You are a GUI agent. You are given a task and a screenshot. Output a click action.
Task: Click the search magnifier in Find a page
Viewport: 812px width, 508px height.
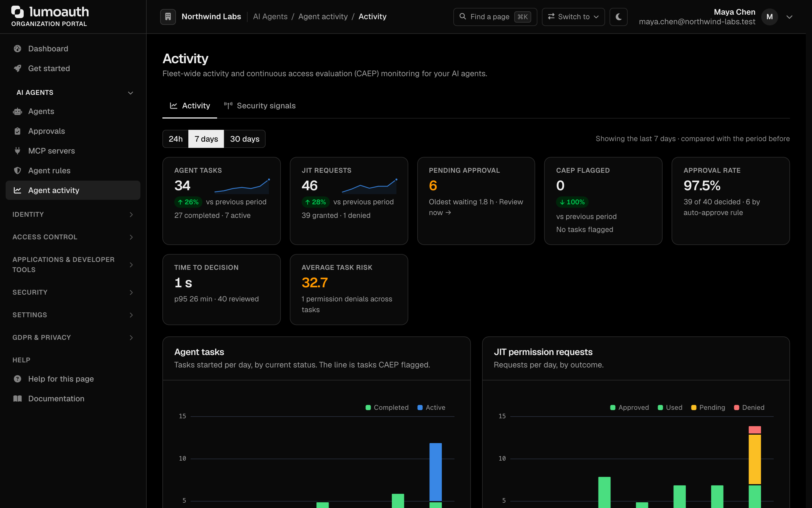click(462, 16)
